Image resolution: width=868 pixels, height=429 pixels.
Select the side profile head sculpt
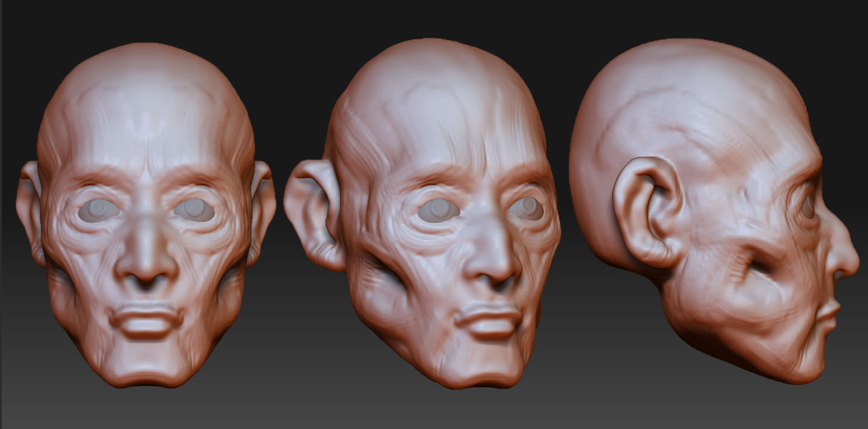(x=714, y=211)
